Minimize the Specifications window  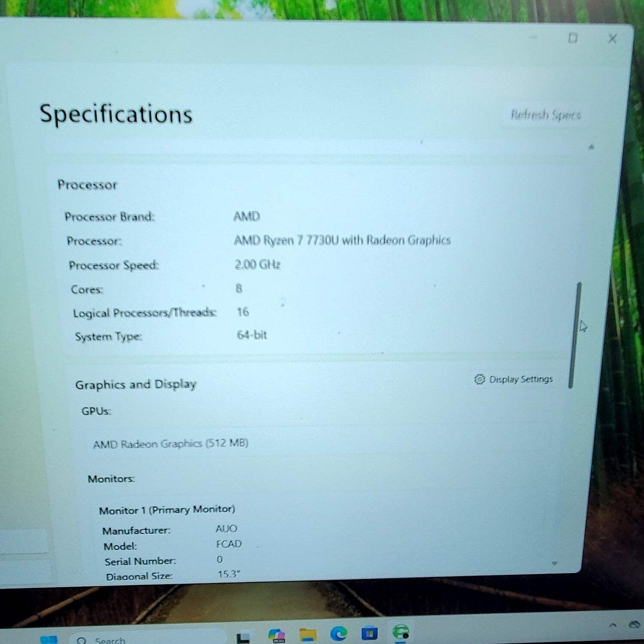(x=534, y=37)
